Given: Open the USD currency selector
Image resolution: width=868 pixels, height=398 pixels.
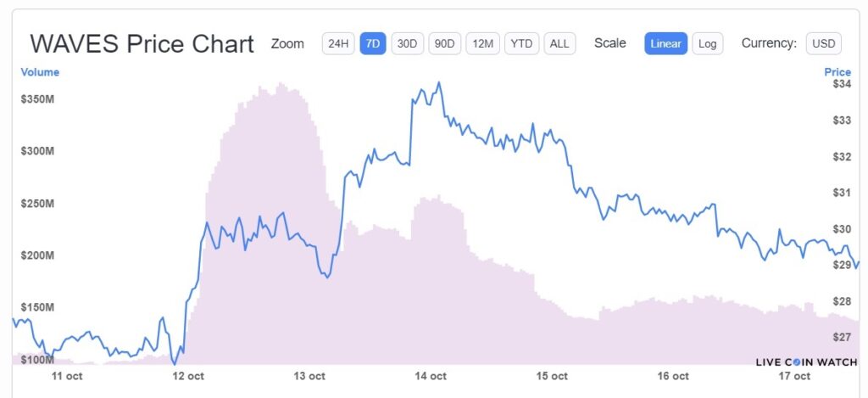Looking at the screenshot, I should [x=824, y=44].
